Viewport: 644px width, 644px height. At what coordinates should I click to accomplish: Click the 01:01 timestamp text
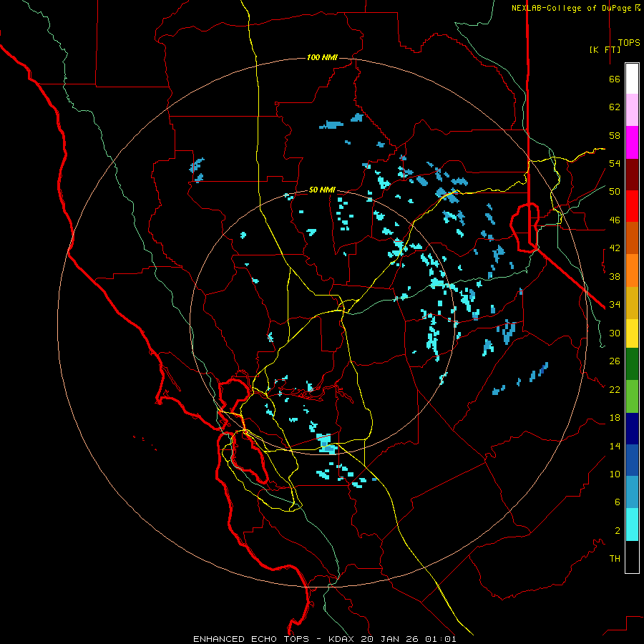point(441,639)
